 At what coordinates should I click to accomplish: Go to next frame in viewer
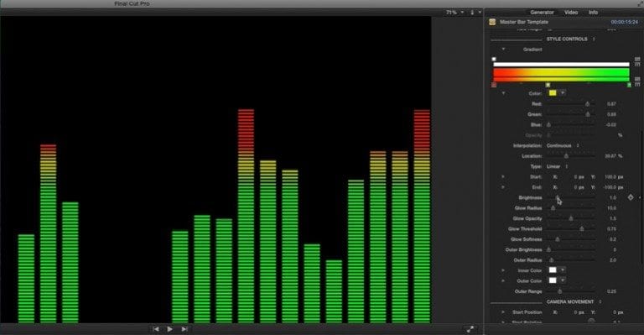click(184, 329)
